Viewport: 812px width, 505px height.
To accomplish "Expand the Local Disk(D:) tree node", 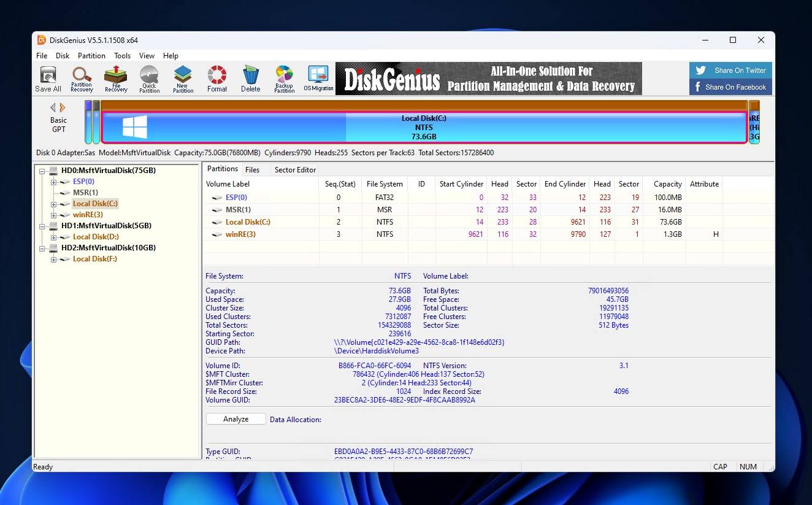I will pyautogui.click(x=53, y=237).
